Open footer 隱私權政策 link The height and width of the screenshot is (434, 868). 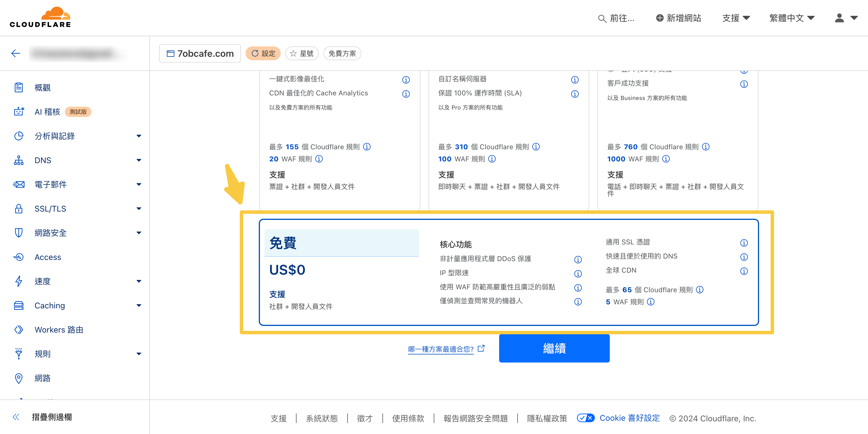(x=547, y=418)
